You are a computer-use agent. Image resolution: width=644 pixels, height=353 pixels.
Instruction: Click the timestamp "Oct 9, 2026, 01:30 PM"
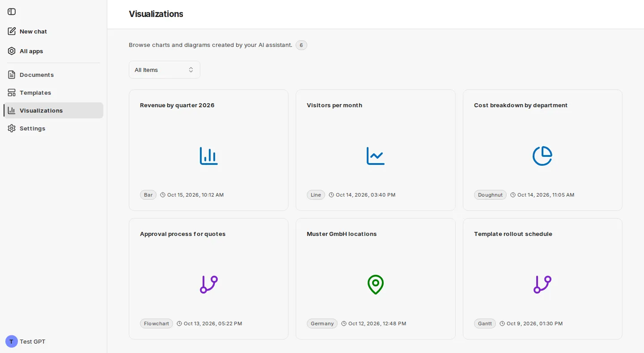[x=534, y=324]
